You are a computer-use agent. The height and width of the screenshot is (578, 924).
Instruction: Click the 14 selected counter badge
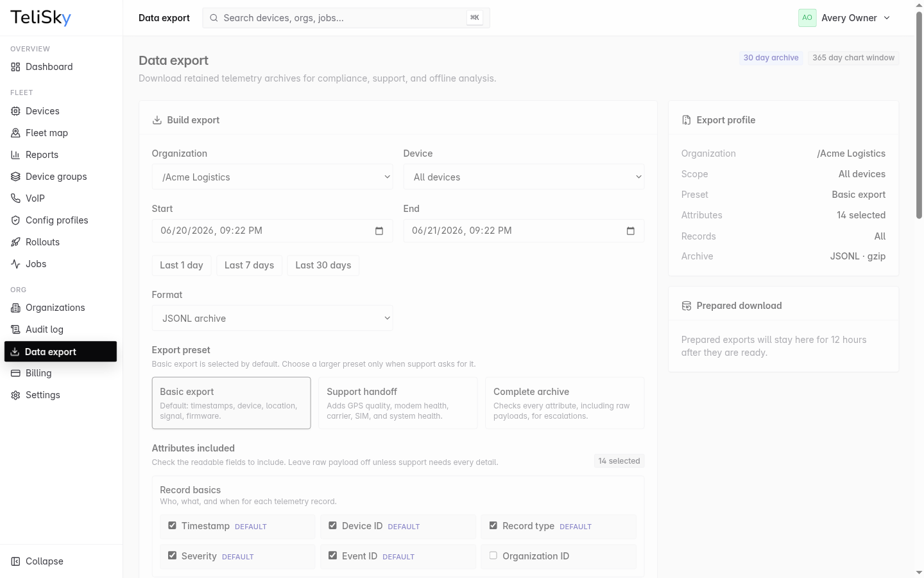pos(619,461)
